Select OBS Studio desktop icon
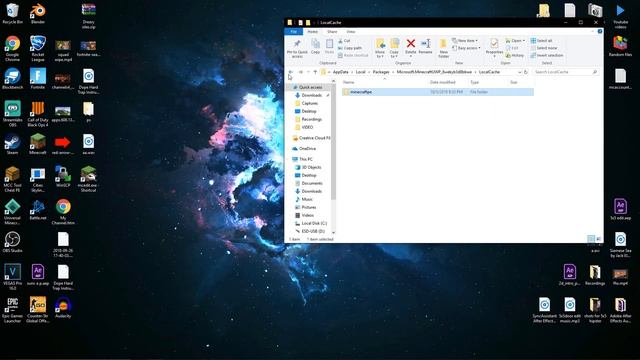 (12, 242)
